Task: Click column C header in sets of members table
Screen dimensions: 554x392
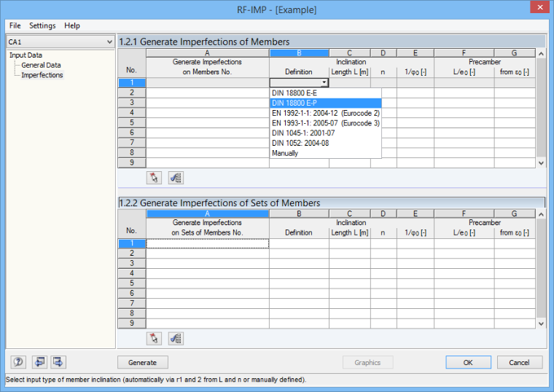Action: (349, 213)
